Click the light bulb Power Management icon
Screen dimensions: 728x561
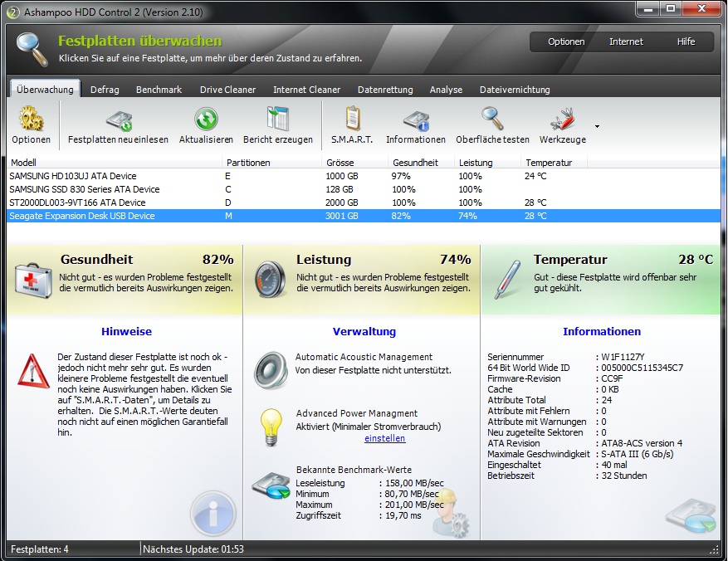coord(271,427)
